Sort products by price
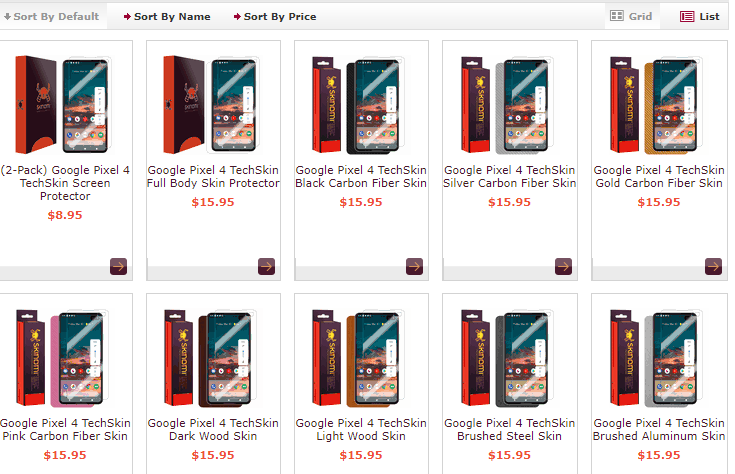The height and width of the screenshot is (474, 735). tap(275, 17)
